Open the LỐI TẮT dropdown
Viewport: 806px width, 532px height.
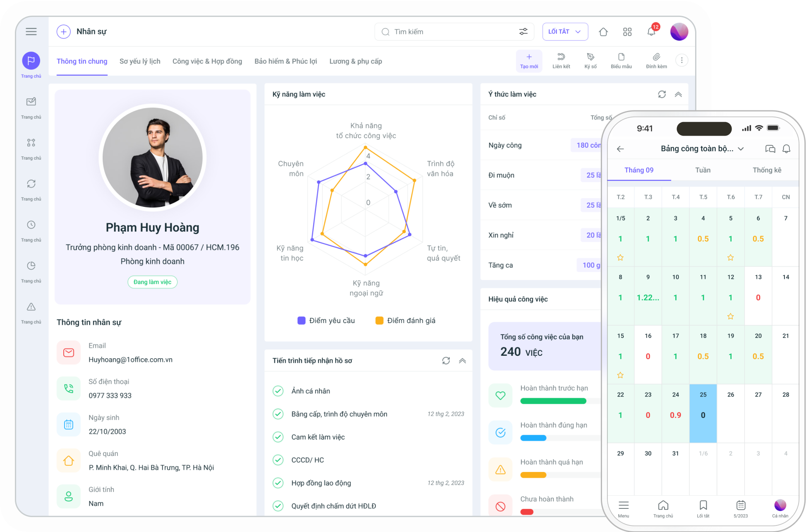[x=565, y=32]
